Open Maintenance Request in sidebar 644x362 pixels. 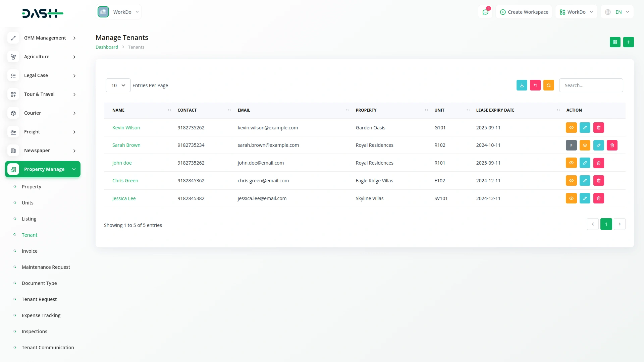pos(46,267)
